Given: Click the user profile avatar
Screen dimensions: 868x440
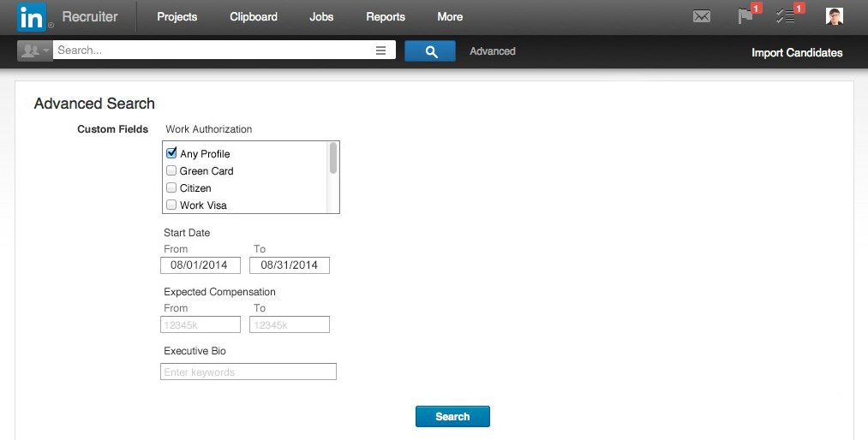Looking at the screenshot, I should [834, 16].
